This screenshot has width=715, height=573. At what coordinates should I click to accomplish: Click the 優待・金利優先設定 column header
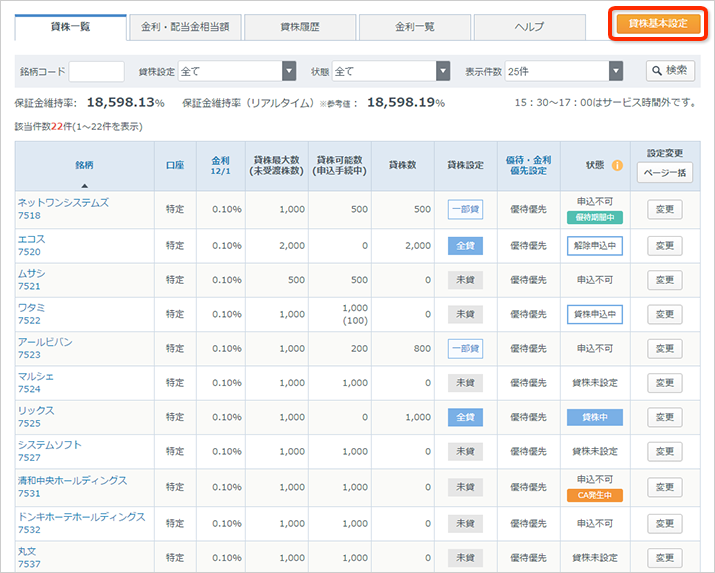point(528,165)
